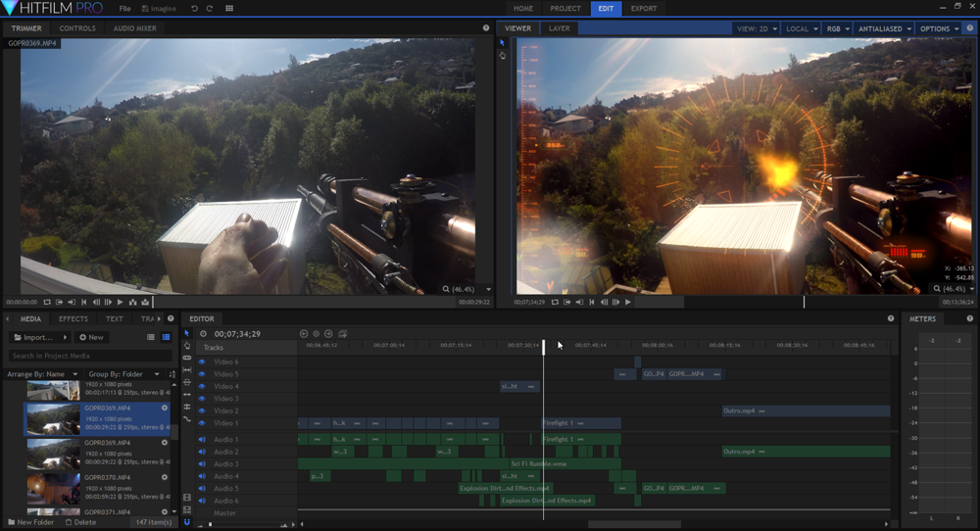
Task: Open the RGB channels dropdown
Action: (x=838, y=28)
